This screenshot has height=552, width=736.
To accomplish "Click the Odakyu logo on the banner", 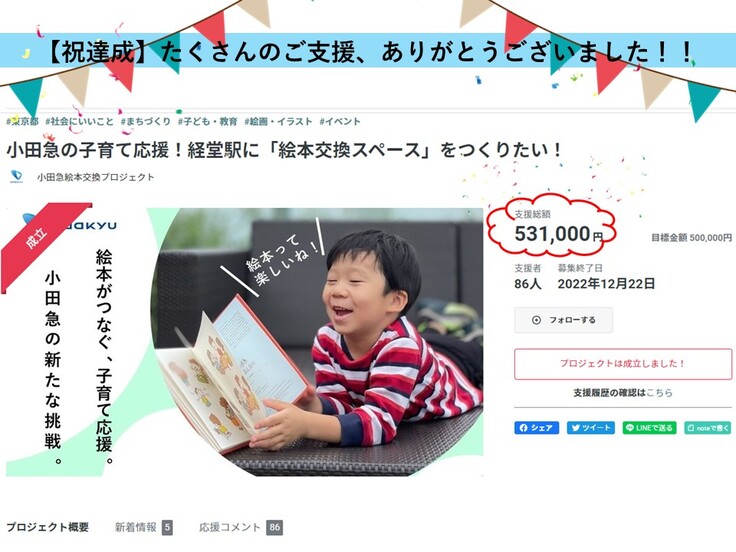I will (70, 223).
